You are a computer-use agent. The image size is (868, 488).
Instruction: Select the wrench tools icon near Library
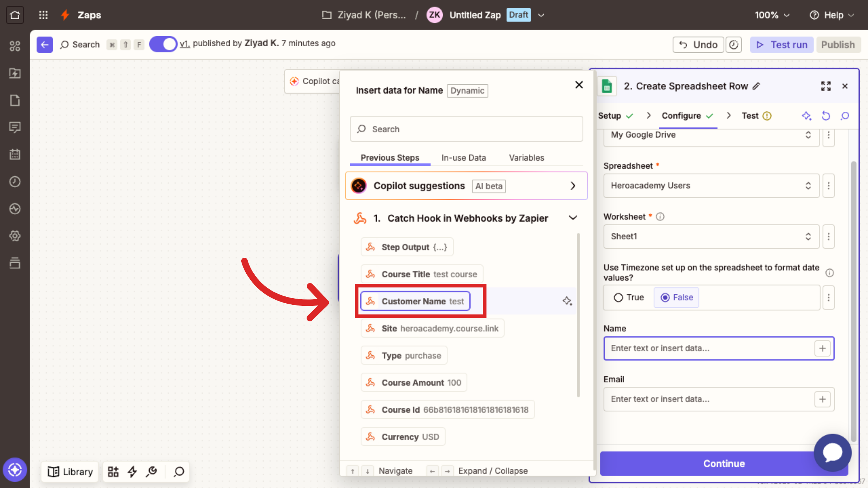(x=152, y=471)
